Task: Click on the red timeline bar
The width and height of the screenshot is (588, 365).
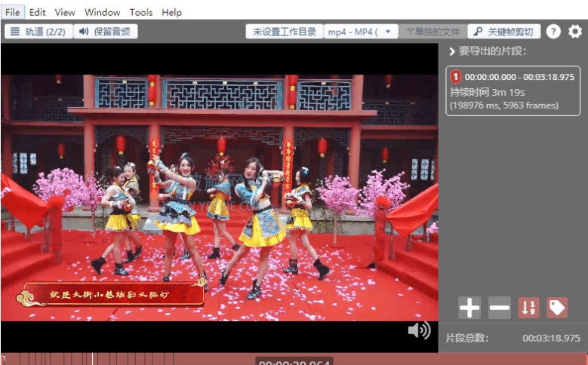Action: pyautogui.click(x=294, y=359)
